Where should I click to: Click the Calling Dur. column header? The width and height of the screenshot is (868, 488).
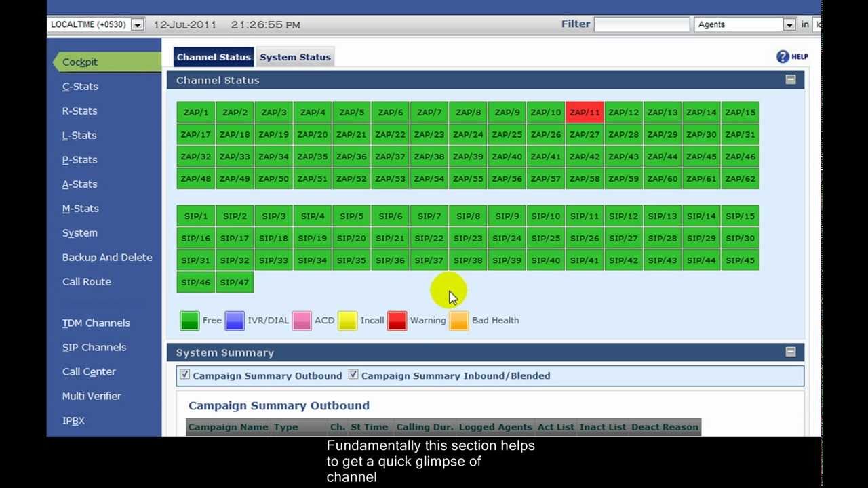tap(424, 427)
